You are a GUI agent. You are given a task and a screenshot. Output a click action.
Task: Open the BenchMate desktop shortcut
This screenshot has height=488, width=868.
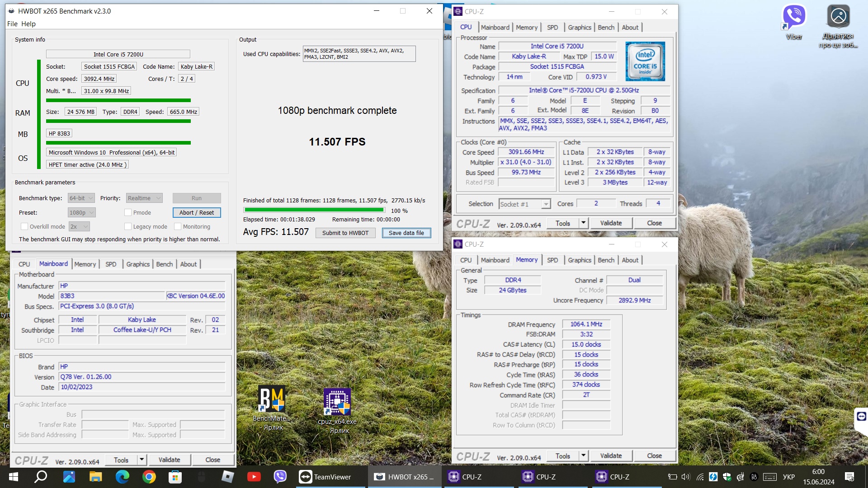coord(272,408)
